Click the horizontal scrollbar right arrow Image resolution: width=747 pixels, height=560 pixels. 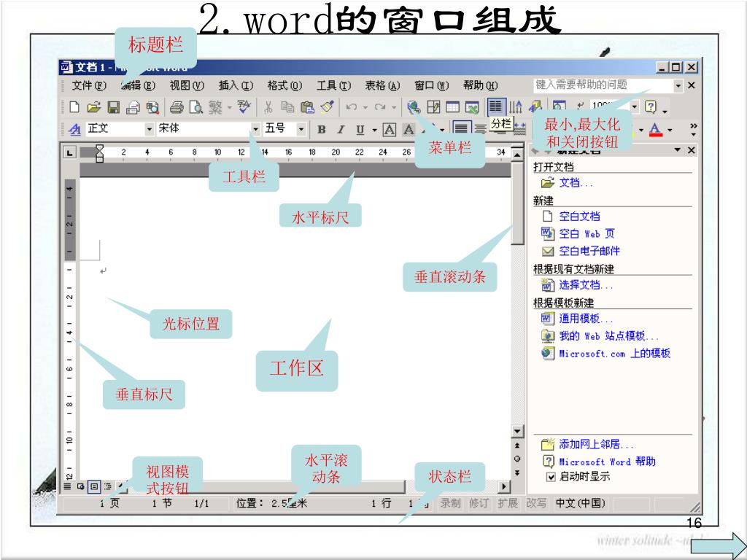(x=503, y=486)
